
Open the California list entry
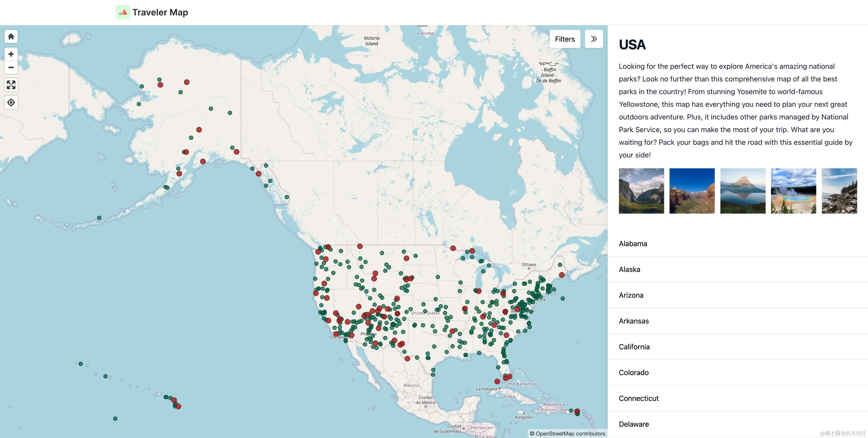coord(634,347)
